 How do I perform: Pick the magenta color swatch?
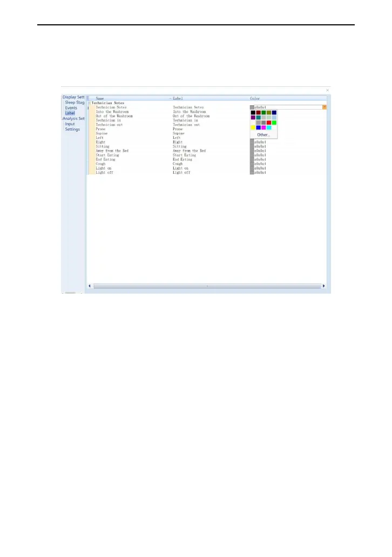(263, 127)
